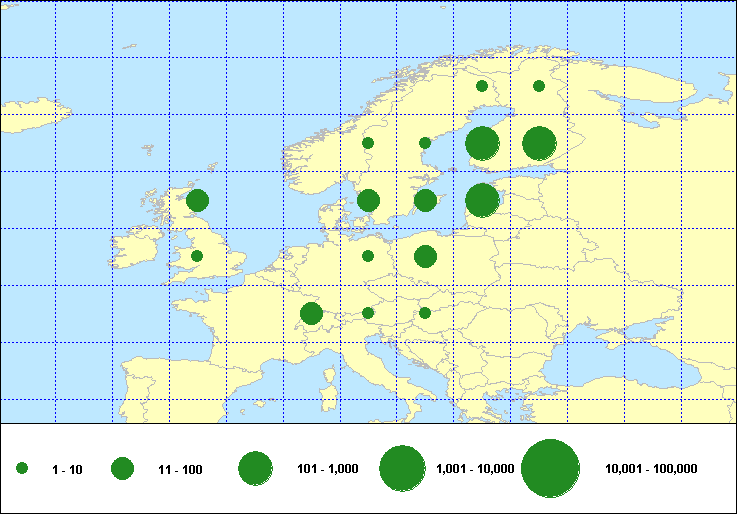The image size is (737, 514).
Task: Select the small marker in northern Sweden
Action: (x=482, y=86)
